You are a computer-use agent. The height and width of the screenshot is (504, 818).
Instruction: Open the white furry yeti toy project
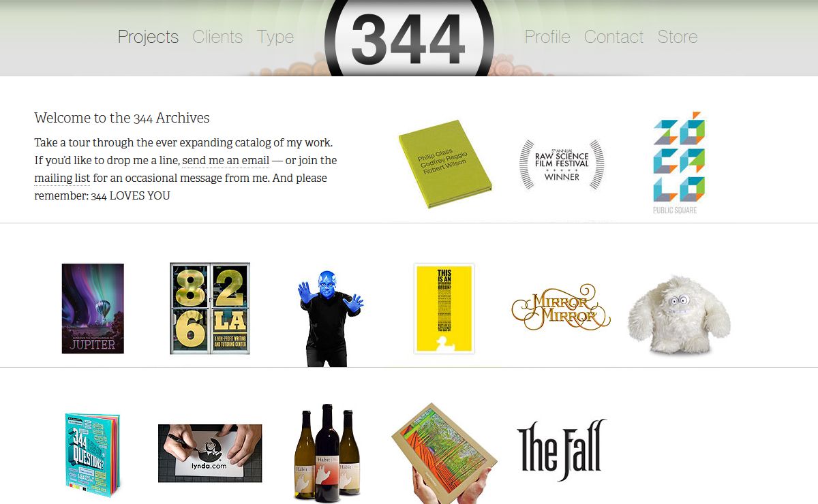click(x=679, y=315)
